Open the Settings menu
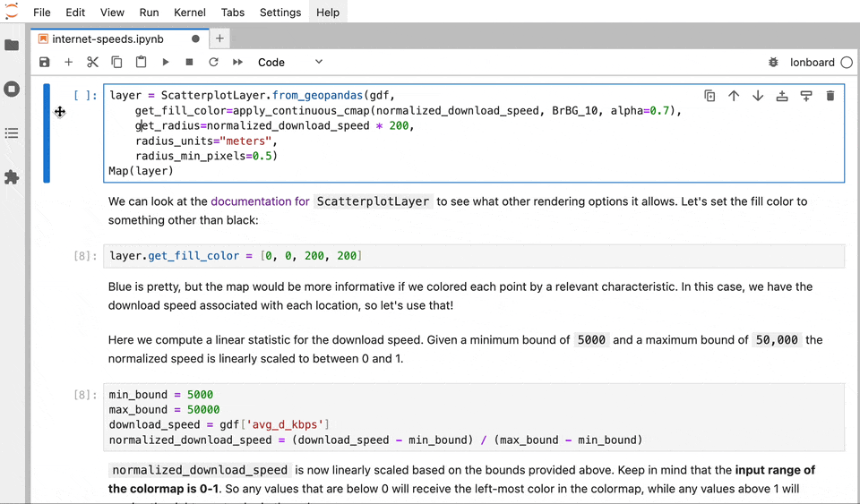Viewport: 860px width, 504px height. [x=280, y=13]
